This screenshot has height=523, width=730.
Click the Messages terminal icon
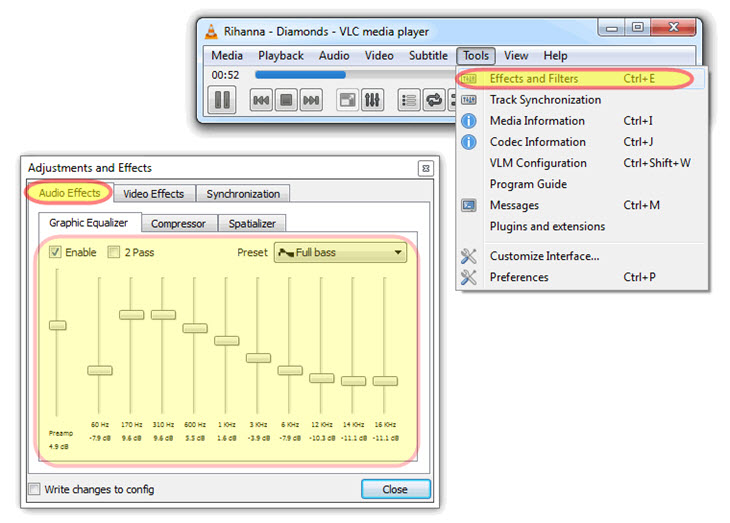[468, 205]
